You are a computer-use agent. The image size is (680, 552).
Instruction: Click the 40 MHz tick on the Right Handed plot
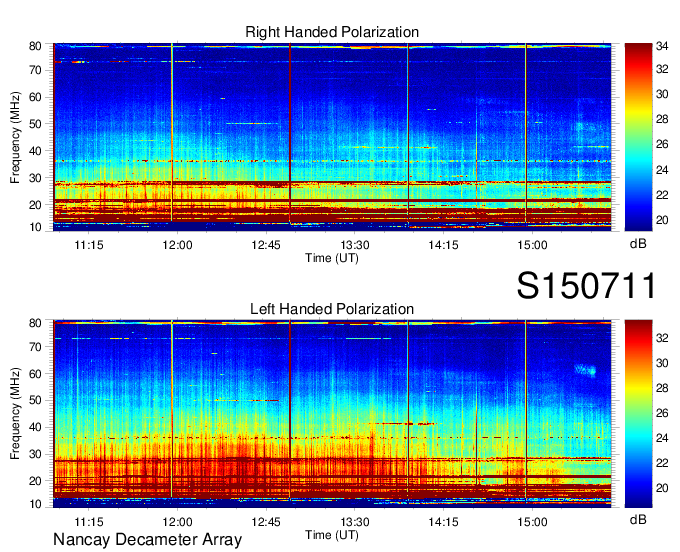pyautogui.click(x=35, y=151)
